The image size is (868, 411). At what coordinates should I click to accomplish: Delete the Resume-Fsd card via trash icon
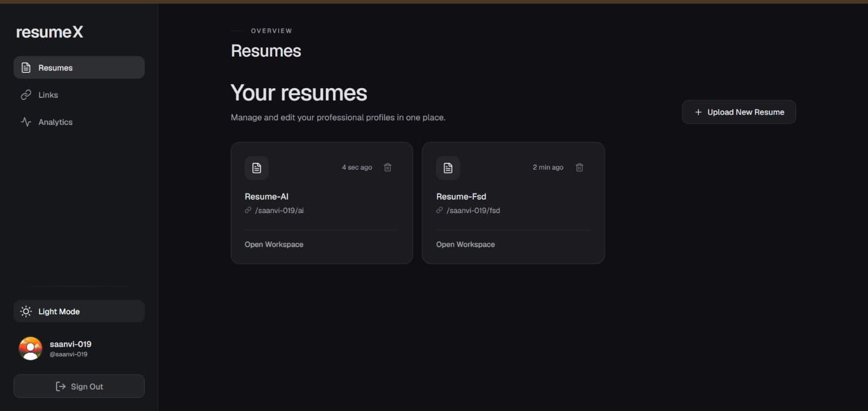coord(579,167)
